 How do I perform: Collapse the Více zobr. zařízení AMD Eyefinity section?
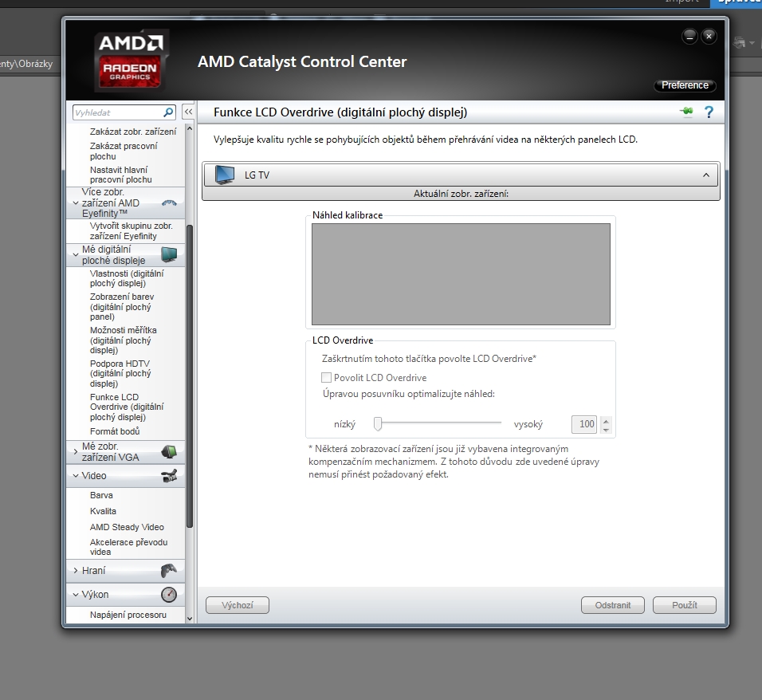coord(76,203)
